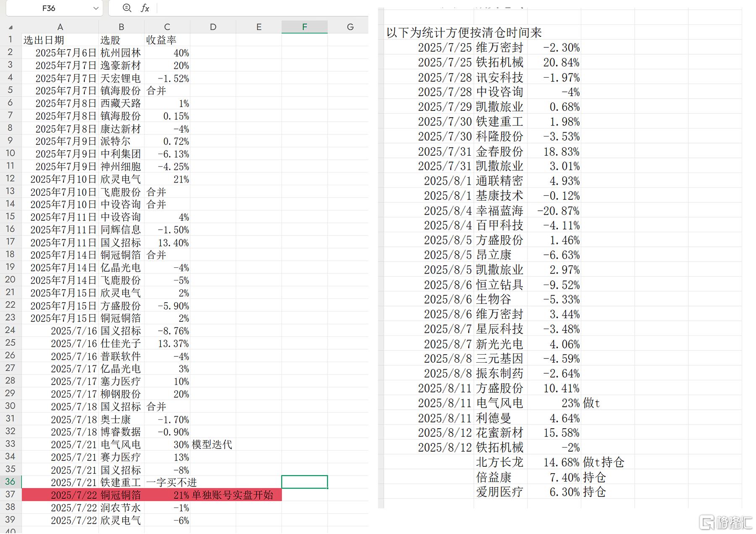Select row 37 header
This screenshot has width=756, height=534.
pos(10,495)
